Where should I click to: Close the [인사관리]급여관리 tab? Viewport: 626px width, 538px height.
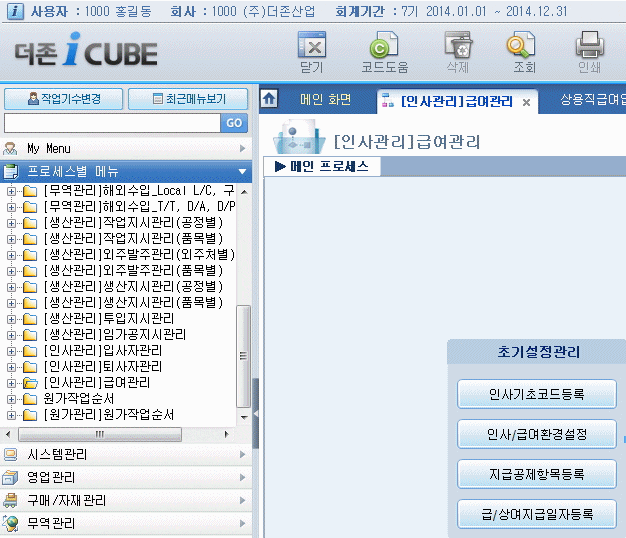tap(527, 103)
